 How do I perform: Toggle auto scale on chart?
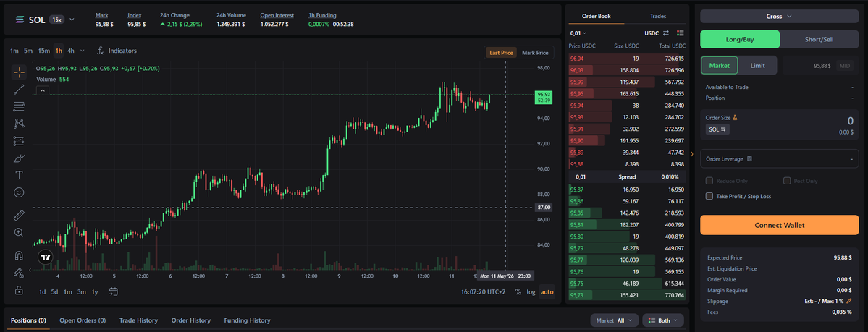point(547,291)
